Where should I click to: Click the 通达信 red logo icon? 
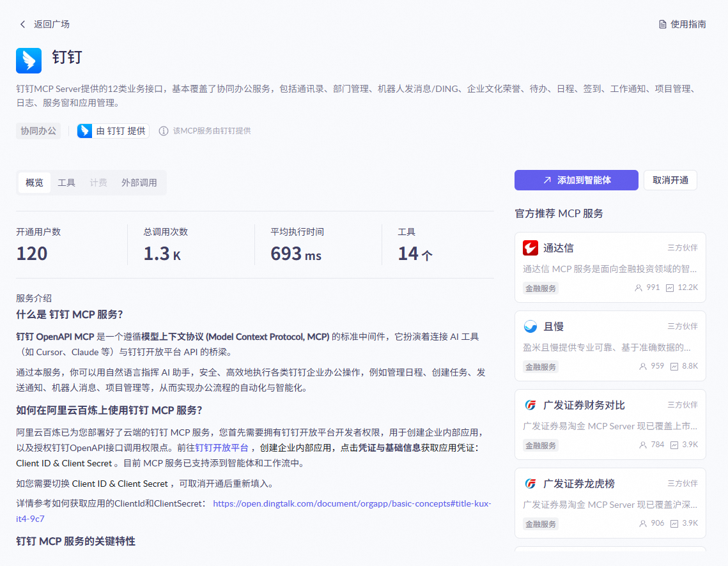coord(531,248)
